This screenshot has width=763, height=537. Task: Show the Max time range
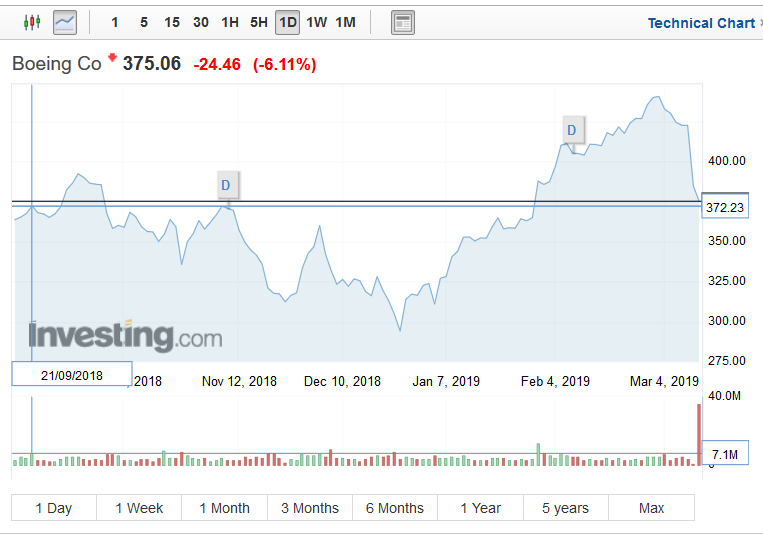(652, 508)
